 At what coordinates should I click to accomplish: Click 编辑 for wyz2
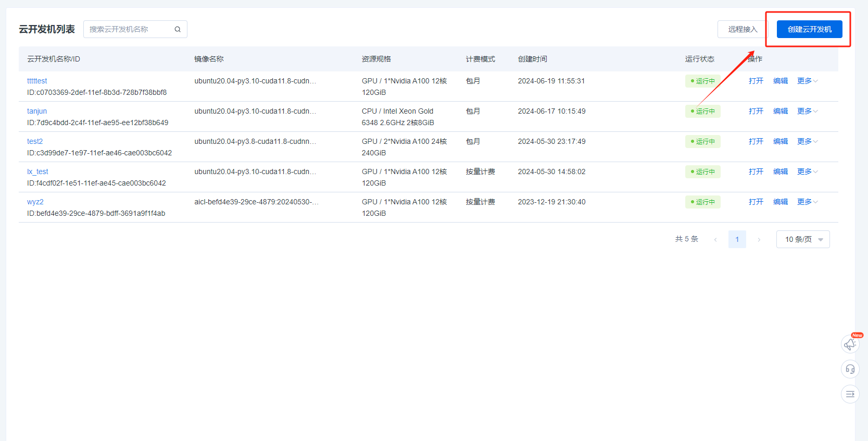tap(781, 202)
